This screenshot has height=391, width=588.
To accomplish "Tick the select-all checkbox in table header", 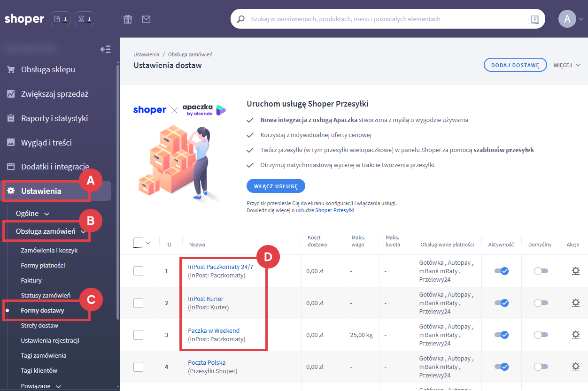I will tap(138, 243).
